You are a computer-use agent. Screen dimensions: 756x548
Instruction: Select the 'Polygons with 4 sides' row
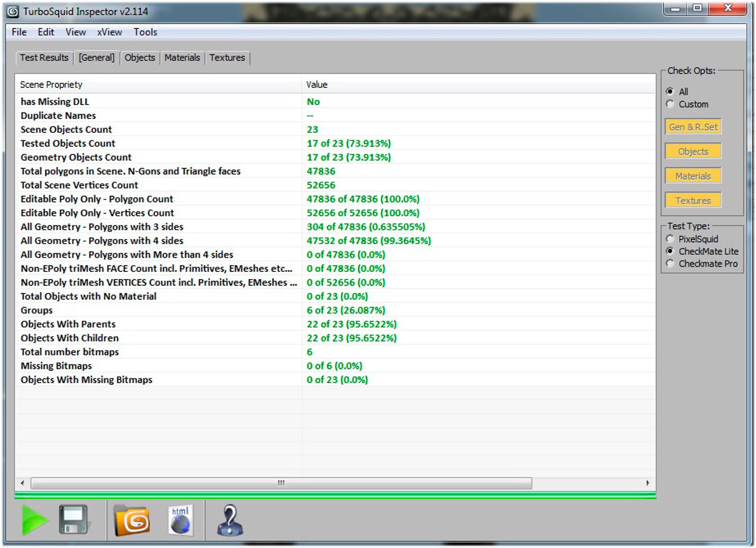point(335,241)
